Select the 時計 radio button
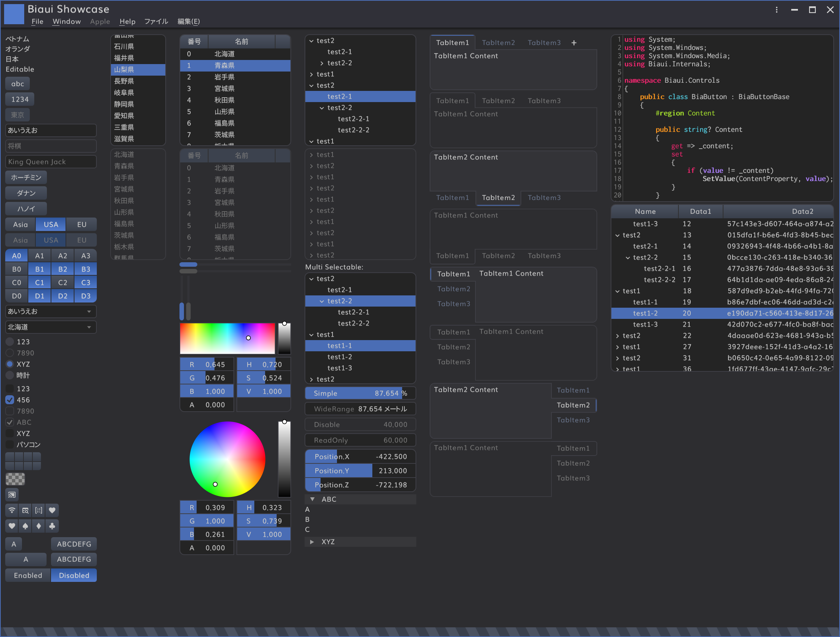The image size is (840, 637). point(10,375)
